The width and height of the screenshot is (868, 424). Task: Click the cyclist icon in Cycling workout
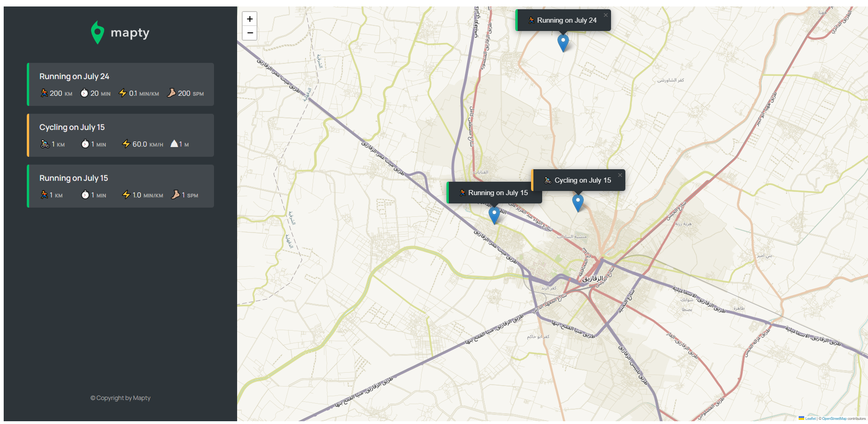[x=45, y=144]
